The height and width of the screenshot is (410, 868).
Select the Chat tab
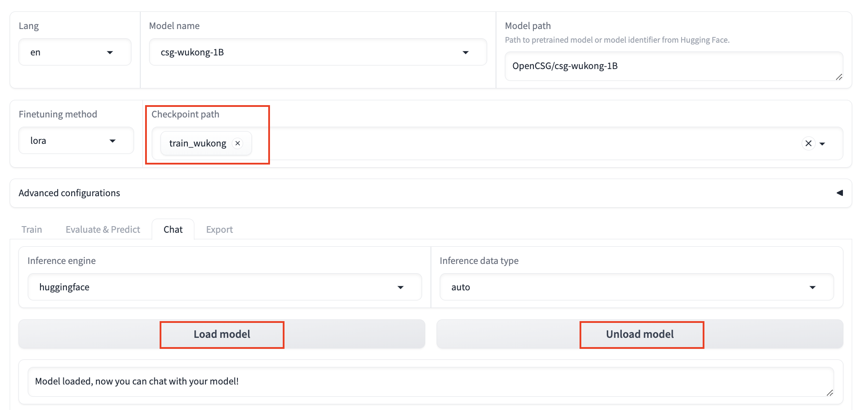point(173,230)
